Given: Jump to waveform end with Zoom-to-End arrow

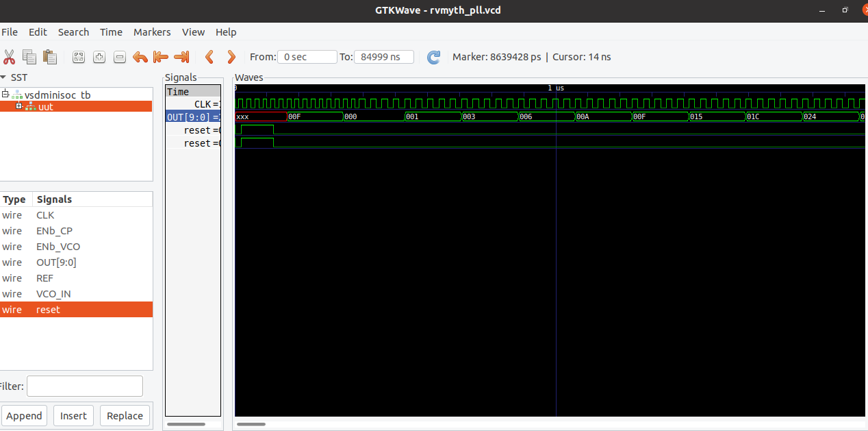Looking at the screenshot, I should pyautogui.click(x=181, y=57).
